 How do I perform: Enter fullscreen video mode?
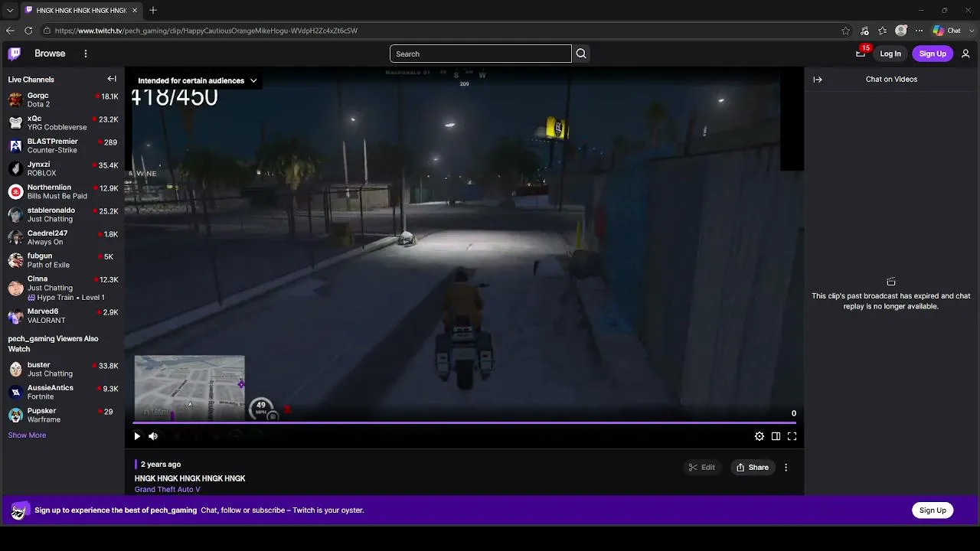pyautogui.click(x=792, y=436)
